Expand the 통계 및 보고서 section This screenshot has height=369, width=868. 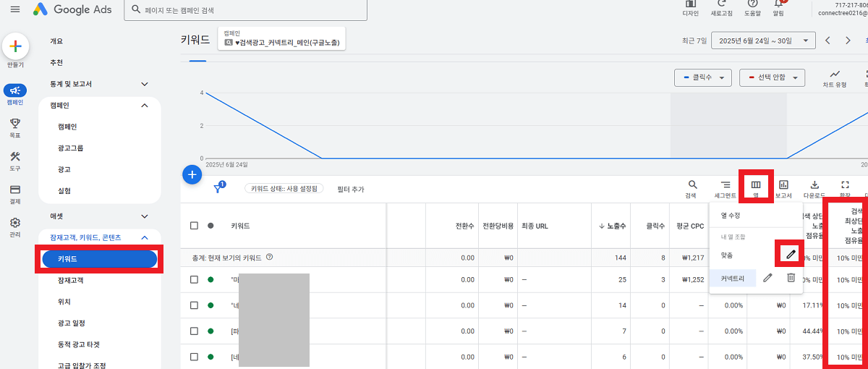[x=144, y=84]
